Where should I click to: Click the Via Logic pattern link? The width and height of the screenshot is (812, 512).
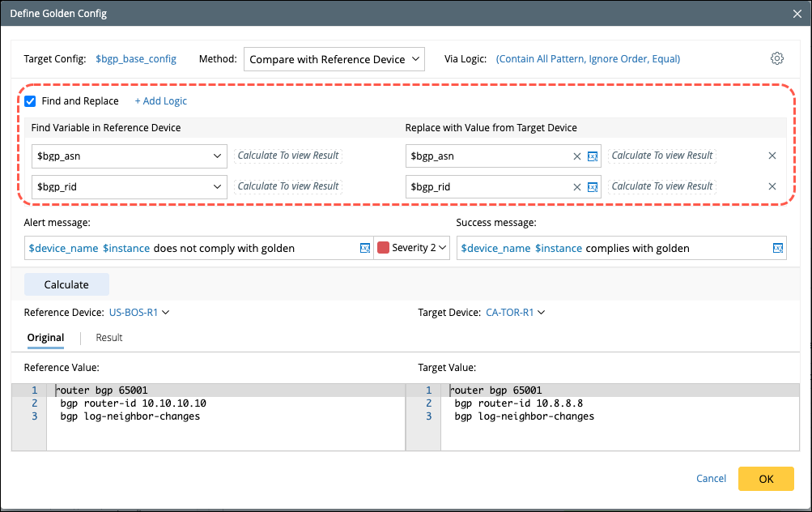pyautogui.click(x=588, y=59)
